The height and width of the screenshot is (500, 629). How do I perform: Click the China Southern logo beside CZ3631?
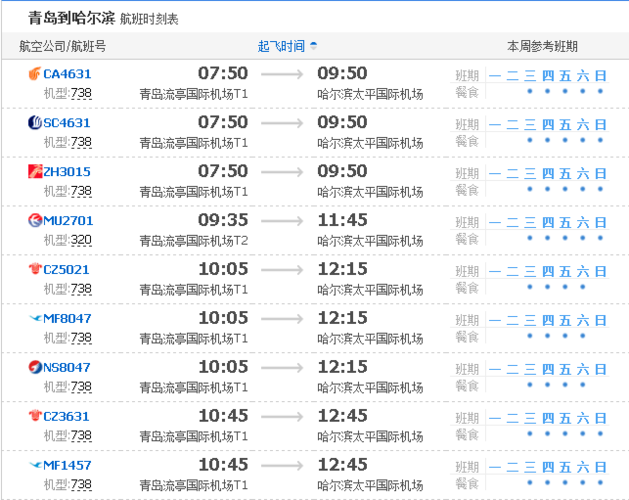click(x=34, y=416)
